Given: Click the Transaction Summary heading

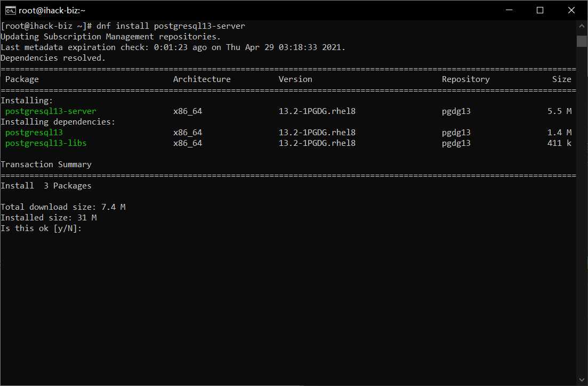Looking at the screenshot, I should tap(46, 164).
